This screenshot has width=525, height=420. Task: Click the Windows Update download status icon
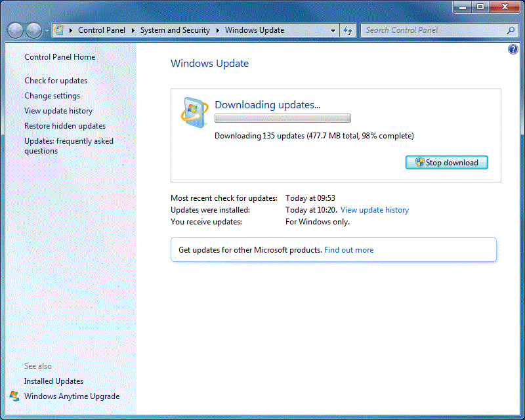(x=194, y=112)
